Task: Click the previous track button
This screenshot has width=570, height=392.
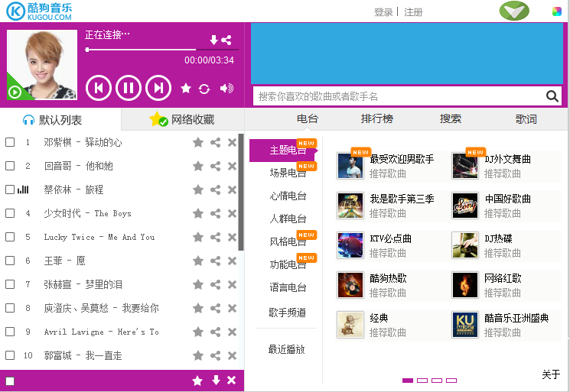Action: pos(99,88)
